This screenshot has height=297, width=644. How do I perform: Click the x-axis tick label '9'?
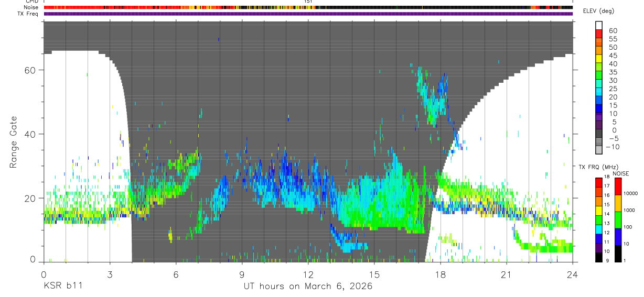[242, 274]
